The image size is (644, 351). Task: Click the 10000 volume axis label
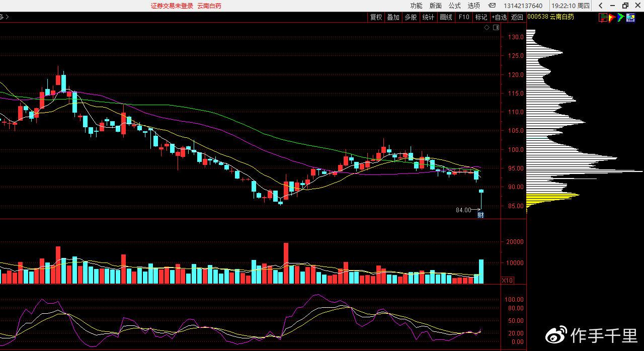515,262
